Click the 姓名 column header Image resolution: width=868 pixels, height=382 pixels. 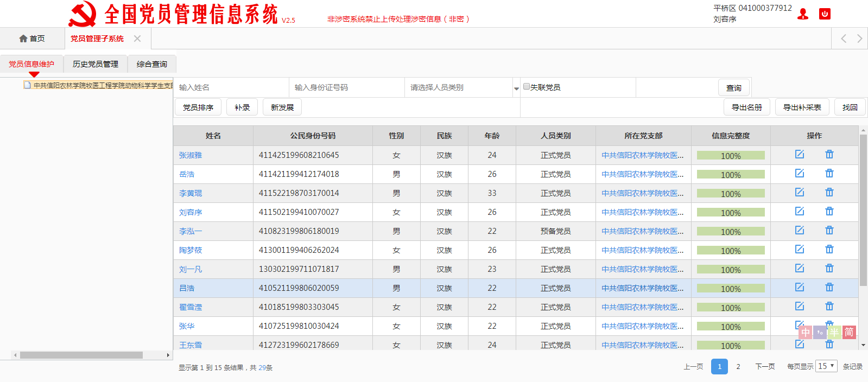(x=213, y=136)
